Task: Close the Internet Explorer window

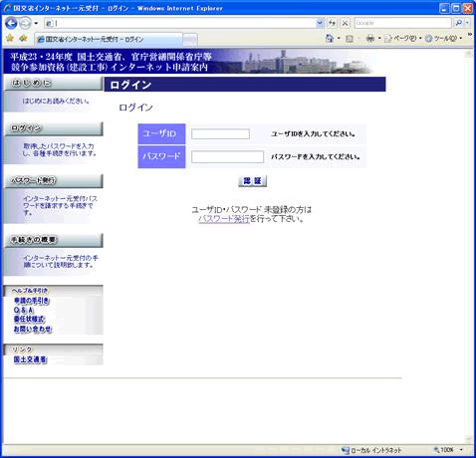Action: 468,8
